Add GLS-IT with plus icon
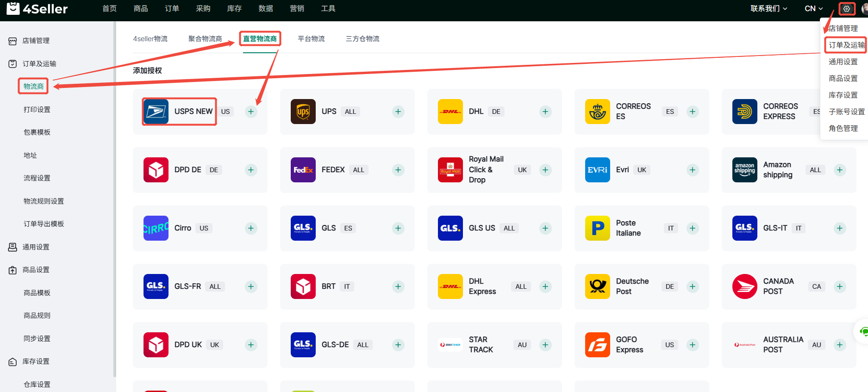The image size is (868, 392). pyautogui.click(x=840, y=228)
